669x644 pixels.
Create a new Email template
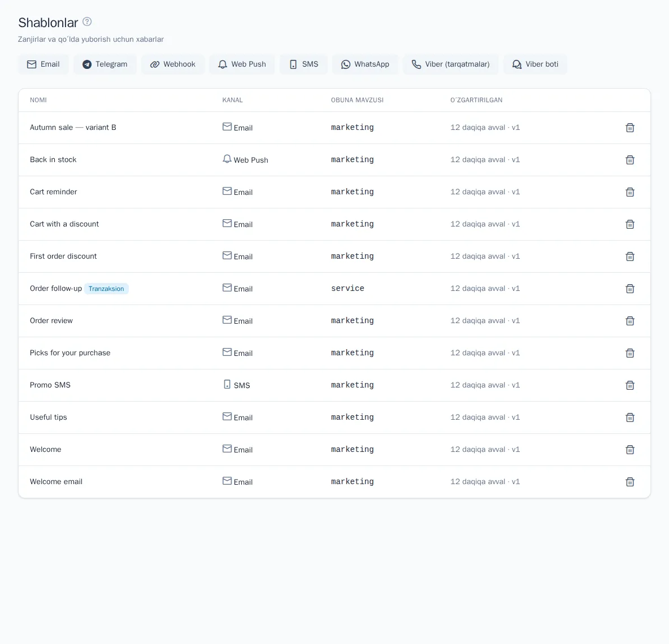[43, 64]
